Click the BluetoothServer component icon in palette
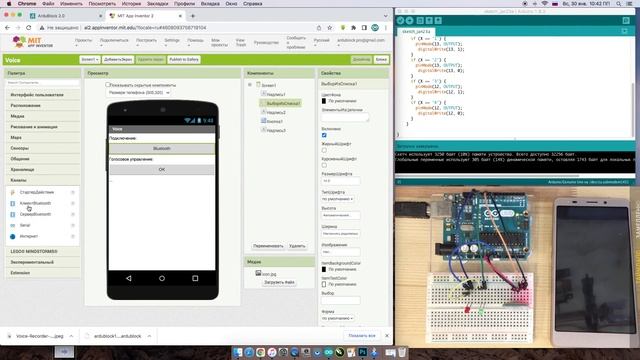This screenshot has height=360, width=640. point(13,214)
